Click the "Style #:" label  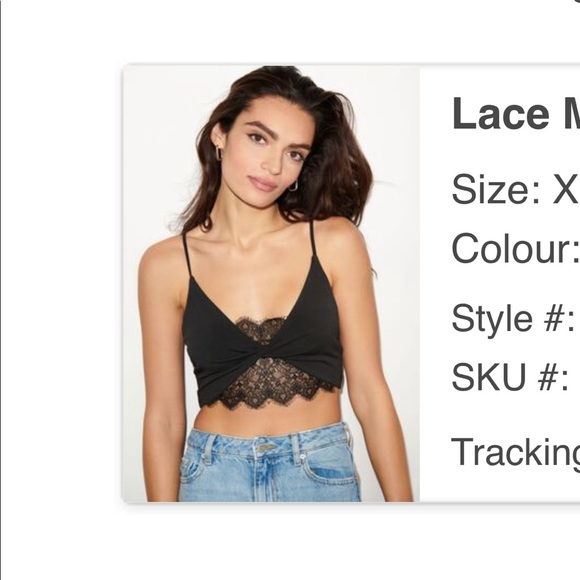pyautogui.click(x=513, y=318)
